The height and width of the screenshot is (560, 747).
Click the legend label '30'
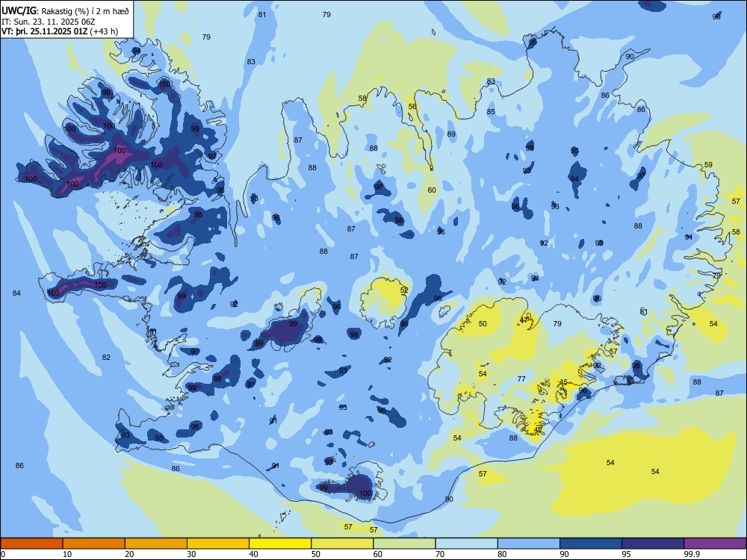tap(191, 554)
